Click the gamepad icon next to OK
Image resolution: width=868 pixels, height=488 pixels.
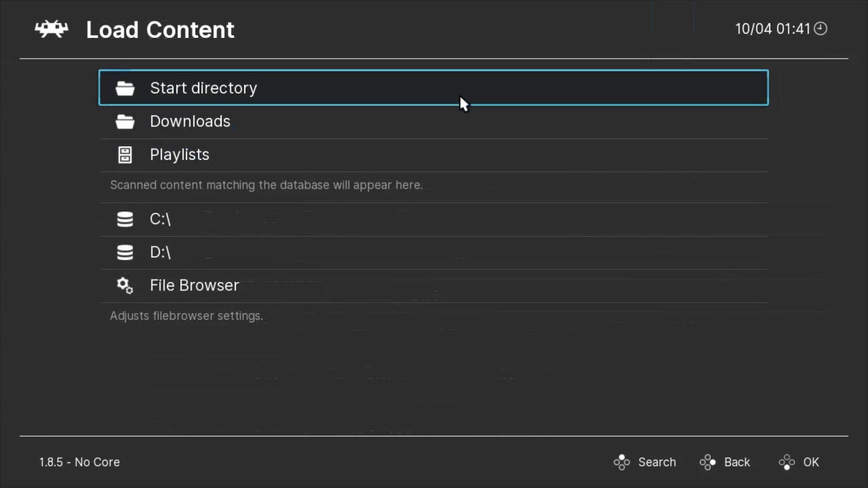pos(787,462)
